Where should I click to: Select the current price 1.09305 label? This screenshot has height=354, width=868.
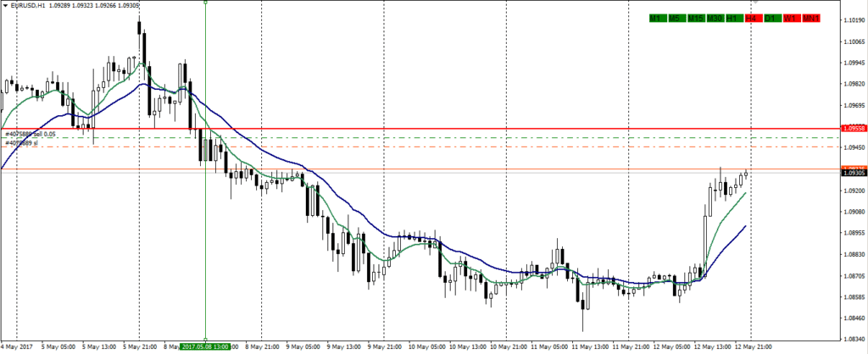point(853,173)
